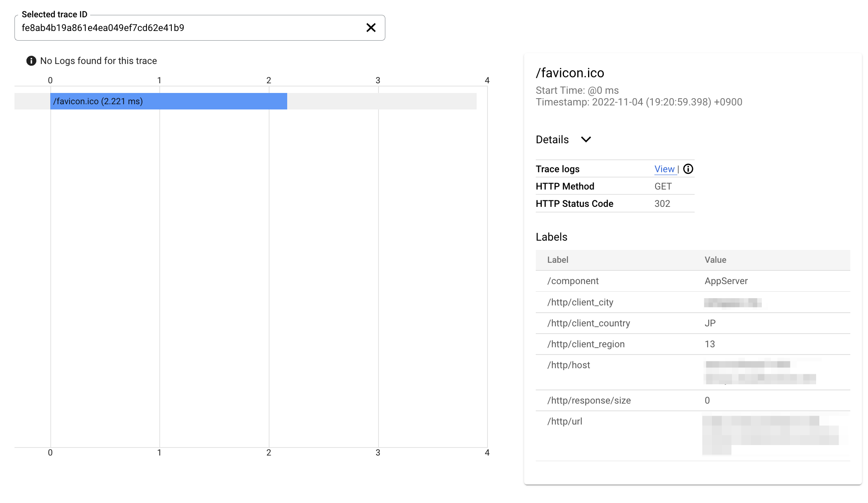
Task: Click the /favicon.ico heading in details panel
Action: click(570, 73)
